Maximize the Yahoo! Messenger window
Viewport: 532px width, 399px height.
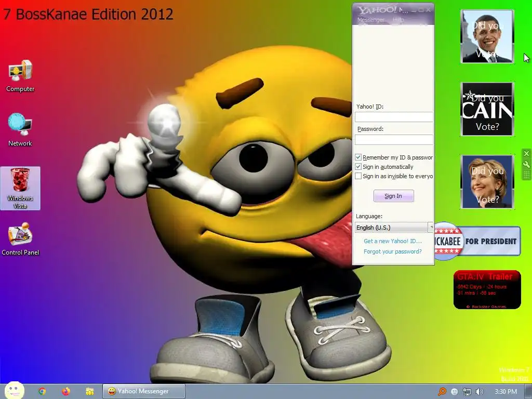[421, 10]
